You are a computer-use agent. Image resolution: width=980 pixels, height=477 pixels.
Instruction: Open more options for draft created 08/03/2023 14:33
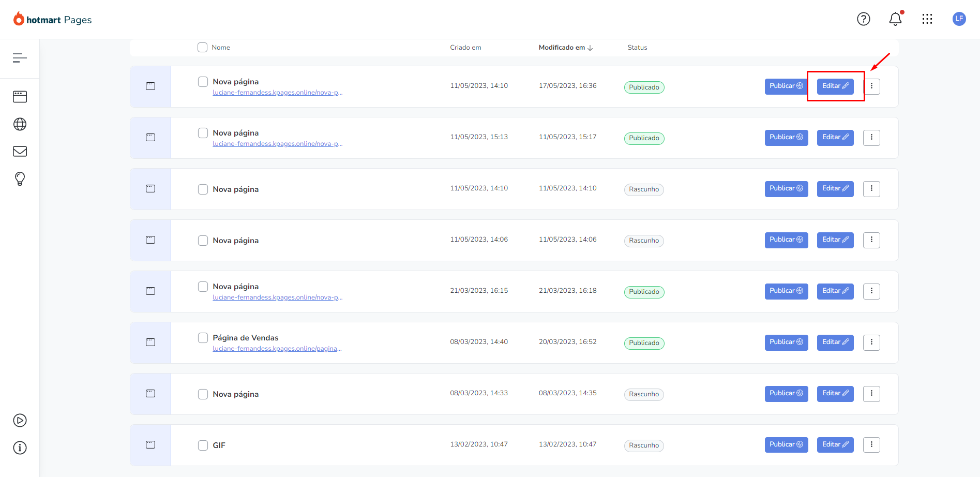coord(871,394)
